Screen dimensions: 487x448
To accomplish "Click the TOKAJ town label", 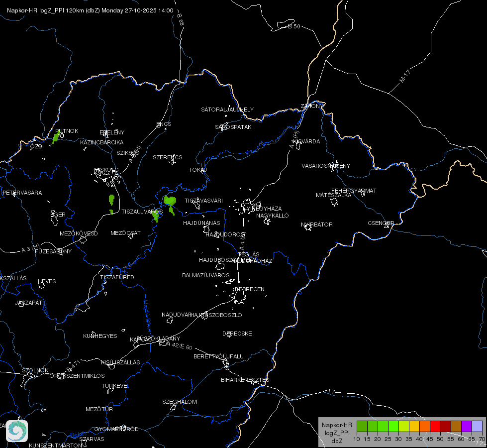I will pyautogui.click(x=198, y=170).
